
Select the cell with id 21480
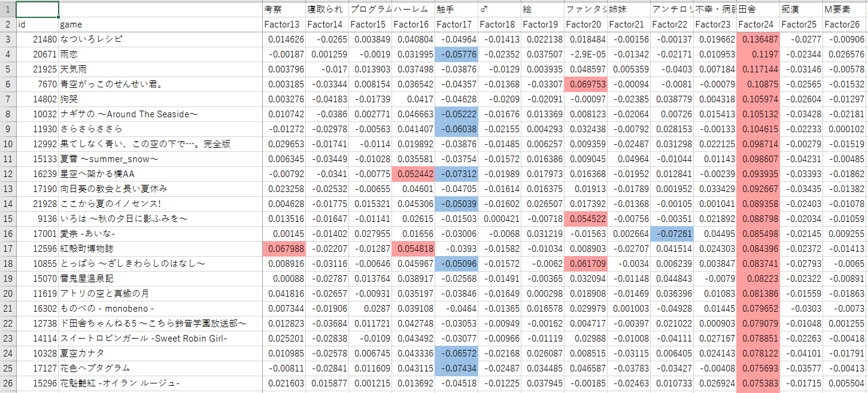coord(37,39)
